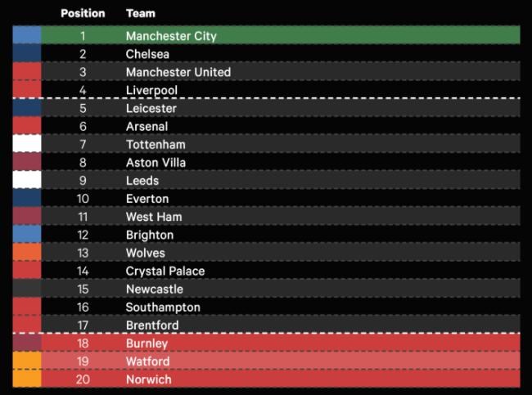Click the white swatch next to Leeds

[27, 181]
